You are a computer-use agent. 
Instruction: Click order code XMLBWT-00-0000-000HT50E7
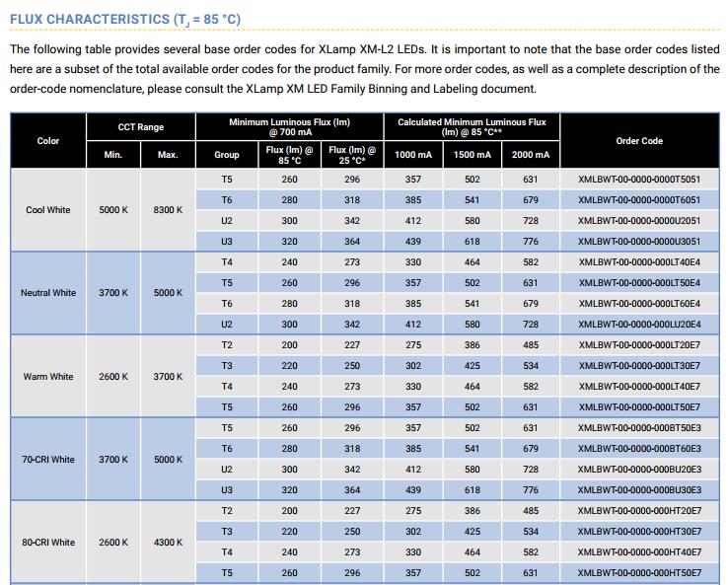click(x=639, y=573)
